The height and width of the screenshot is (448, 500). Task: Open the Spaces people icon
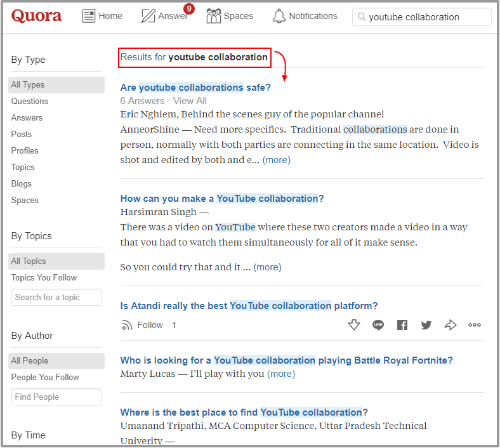pos(214,16)
